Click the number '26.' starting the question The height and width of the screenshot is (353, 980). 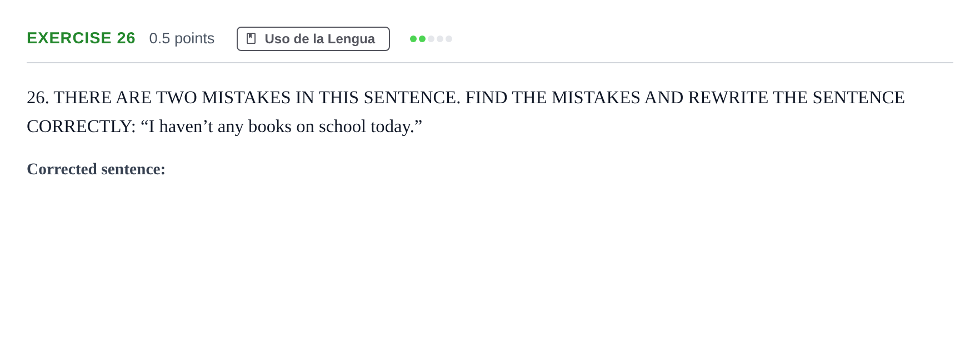click(x=38, y=98)
